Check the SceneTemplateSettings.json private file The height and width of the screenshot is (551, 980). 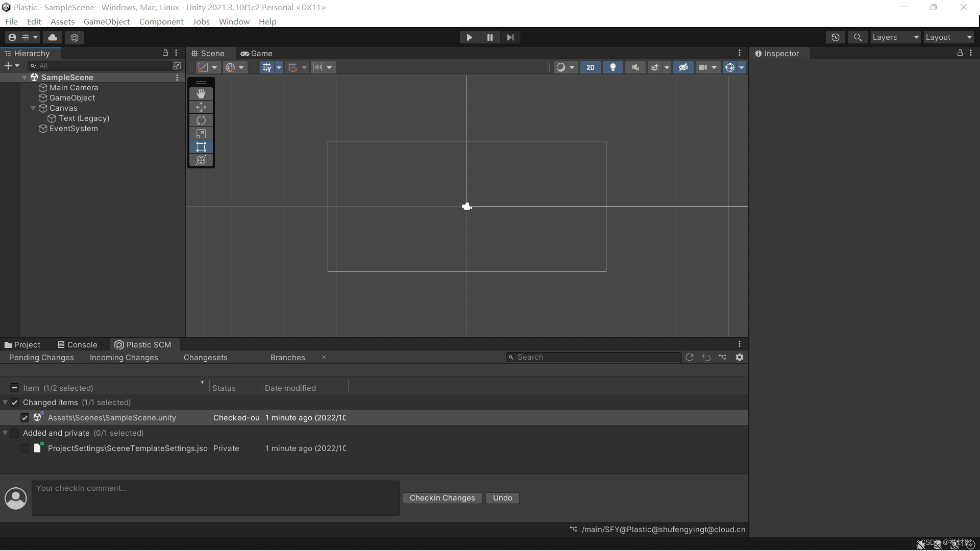pos(24,448)
